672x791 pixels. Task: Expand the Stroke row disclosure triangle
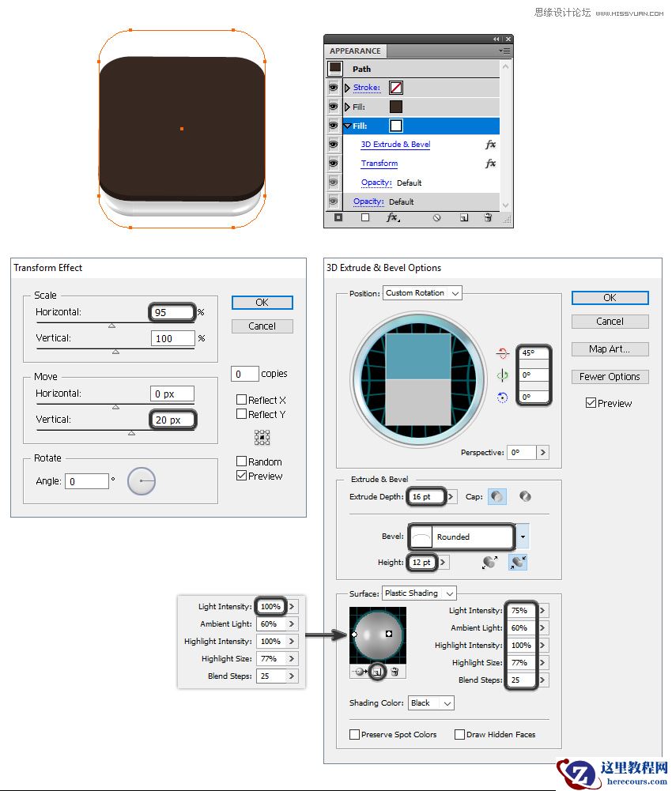347,88
